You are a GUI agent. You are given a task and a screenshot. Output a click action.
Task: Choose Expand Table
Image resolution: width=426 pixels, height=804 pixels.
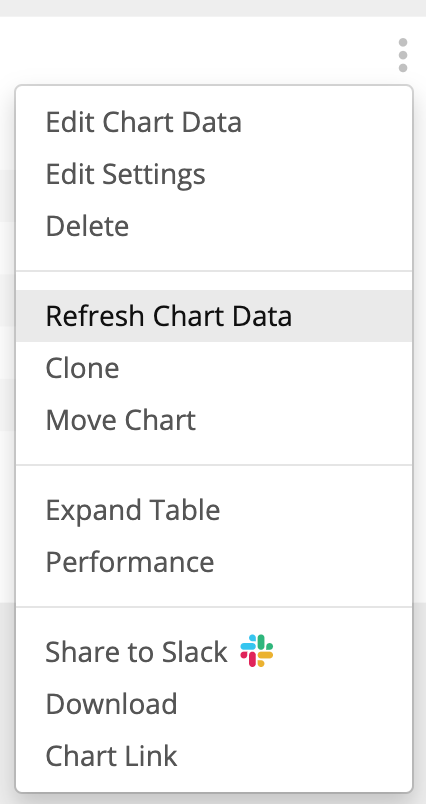[133, 510]
